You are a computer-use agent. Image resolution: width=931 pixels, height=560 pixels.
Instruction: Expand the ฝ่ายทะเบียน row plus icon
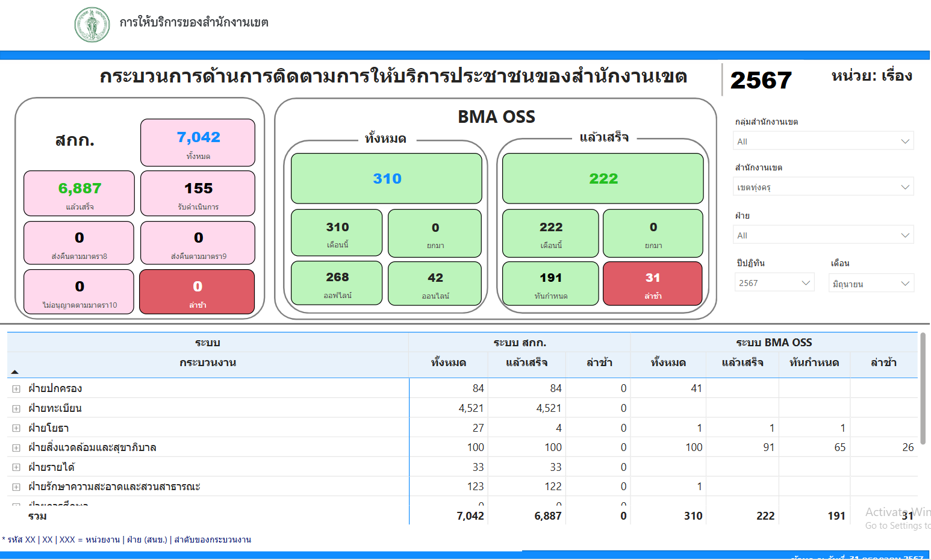click(x=16, y=409)
